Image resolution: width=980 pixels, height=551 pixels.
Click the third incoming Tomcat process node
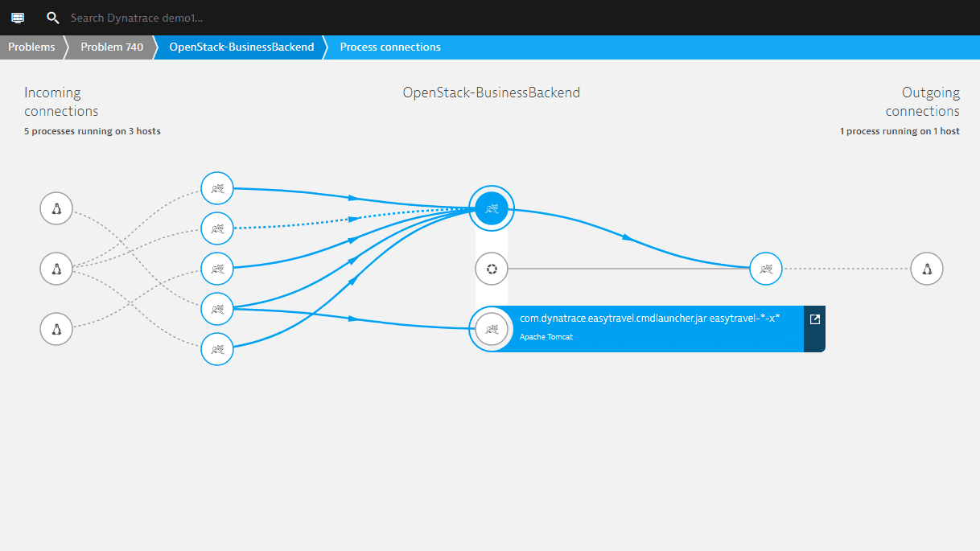217,269
